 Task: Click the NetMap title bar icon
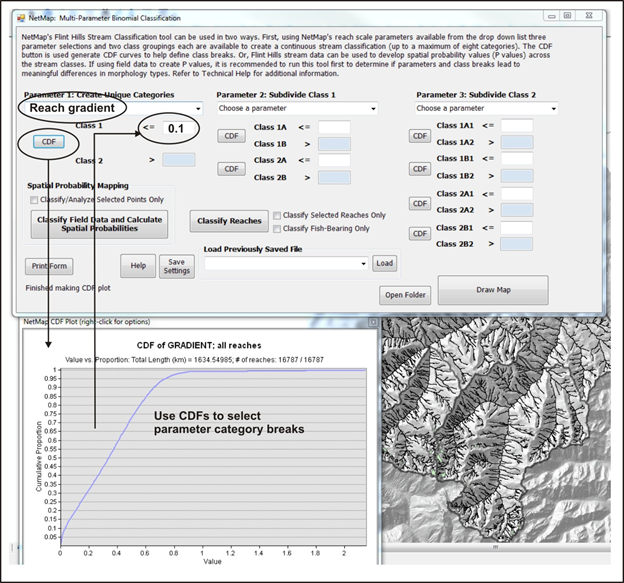click(19, 17)
